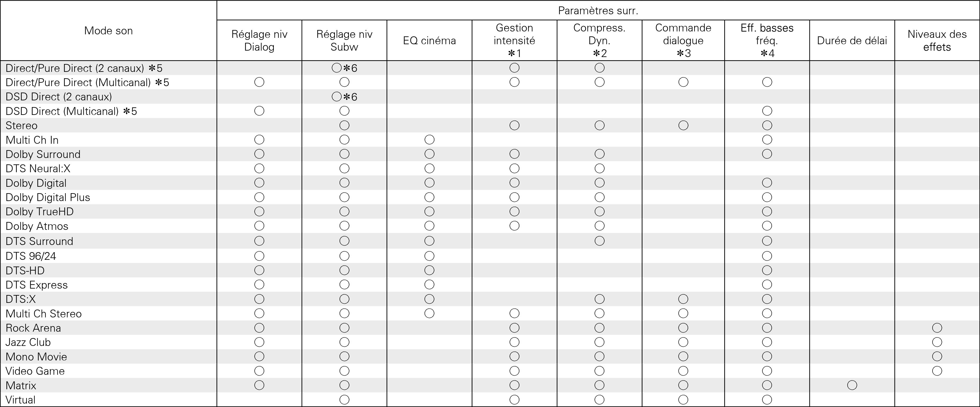Image resolution: width=980 pixels, height=407 pixels.
Task: Click DSD Direct (Multicanal) Réglage niv Dialog circle
Action: (260, 111)
